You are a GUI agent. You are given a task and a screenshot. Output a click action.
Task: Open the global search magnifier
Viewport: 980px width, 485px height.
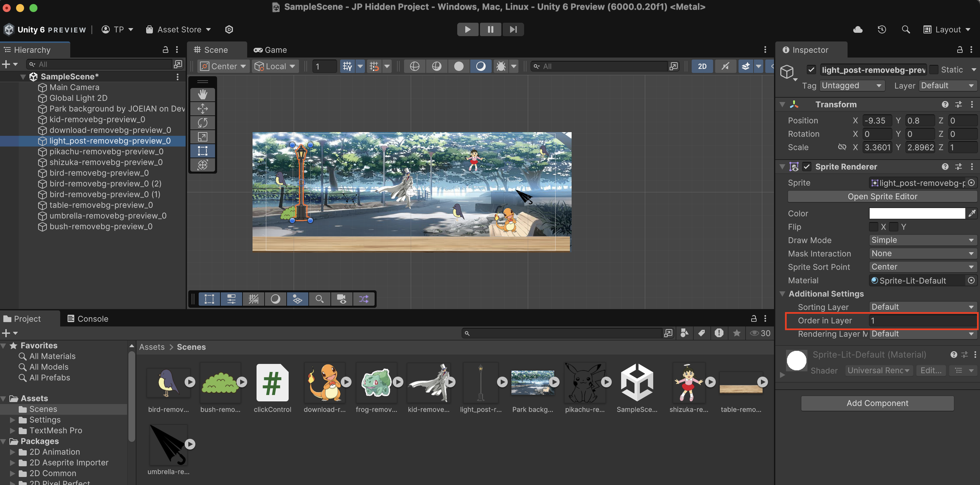(x=905, y=29)
